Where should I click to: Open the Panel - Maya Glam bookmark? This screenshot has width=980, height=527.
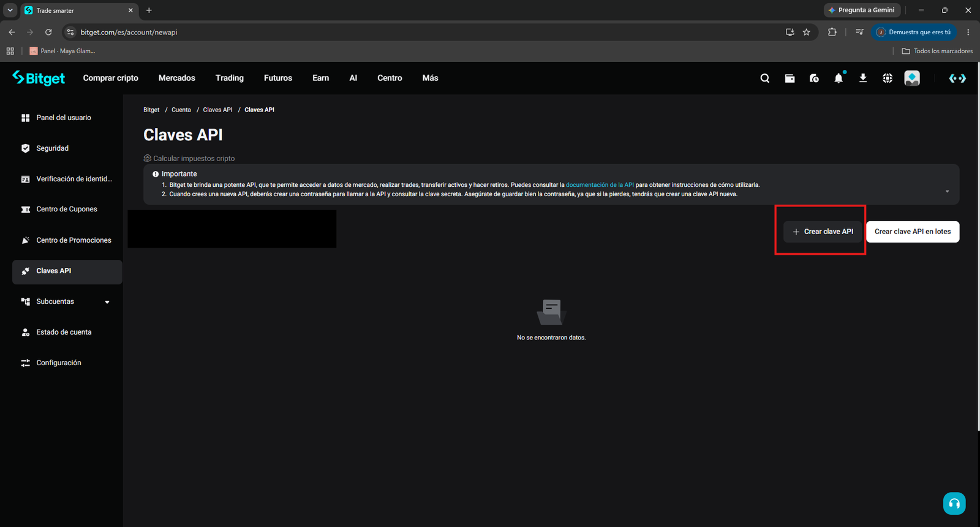point(62,51)
